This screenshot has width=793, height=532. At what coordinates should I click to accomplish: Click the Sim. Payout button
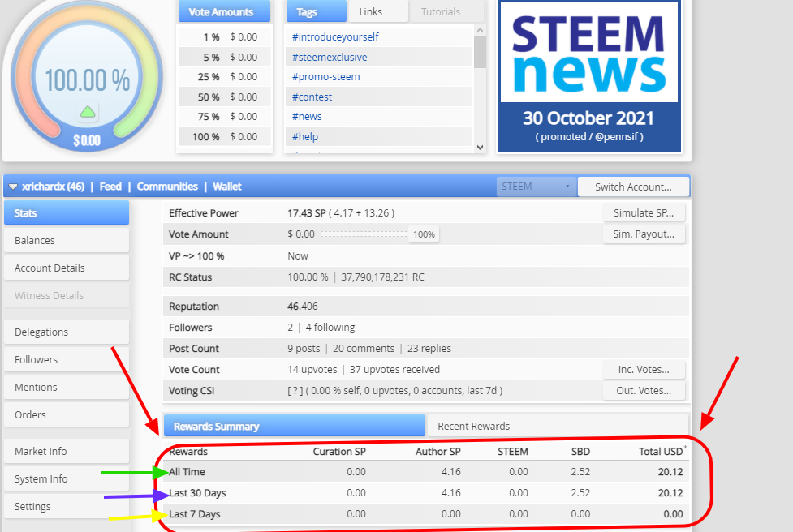[644, 234]
